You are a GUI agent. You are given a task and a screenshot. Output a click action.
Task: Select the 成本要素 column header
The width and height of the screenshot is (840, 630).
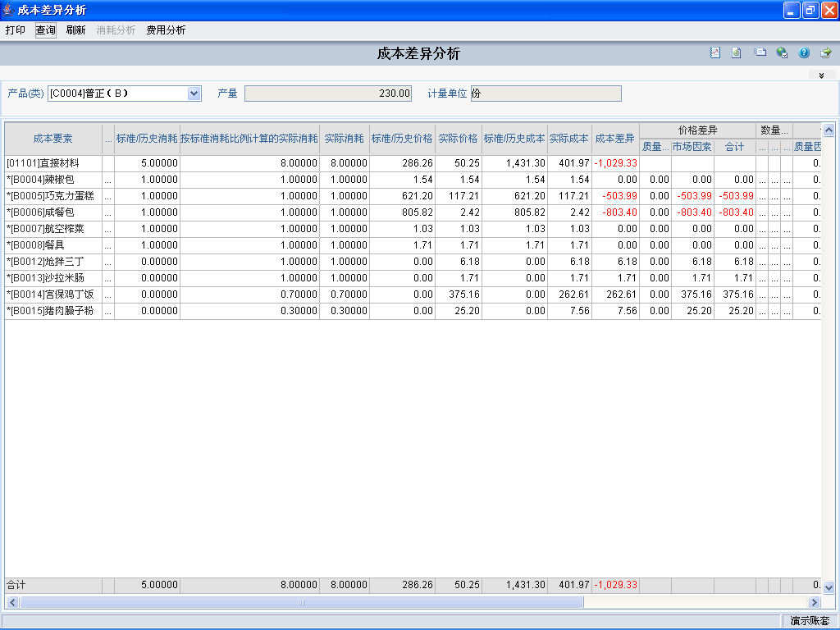coord(53,139)
